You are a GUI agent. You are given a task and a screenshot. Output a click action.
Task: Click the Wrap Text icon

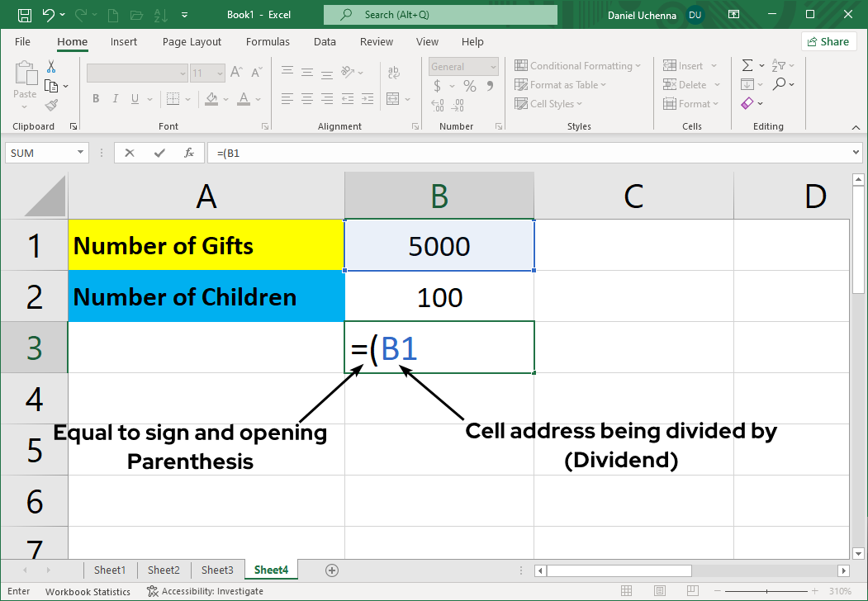pos(394,73)
